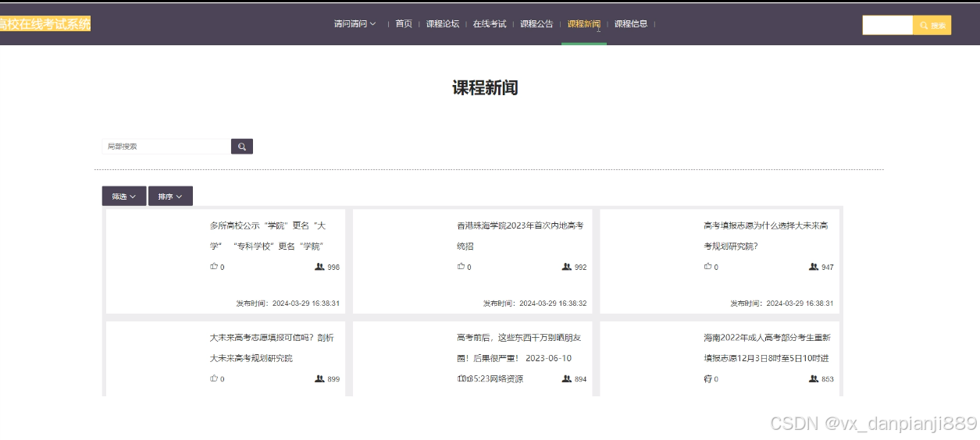Like the 大未来高考志愿填报可信吗 card
This screenshot has width=980, height=440.
click(x=214, y=378)
